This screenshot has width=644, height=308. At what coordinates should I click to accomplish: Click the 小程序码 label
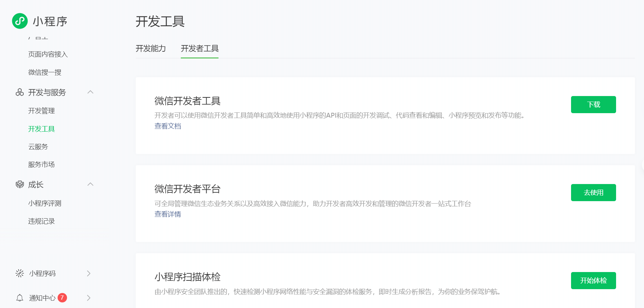pyautogui.click(x=42, y=273)
